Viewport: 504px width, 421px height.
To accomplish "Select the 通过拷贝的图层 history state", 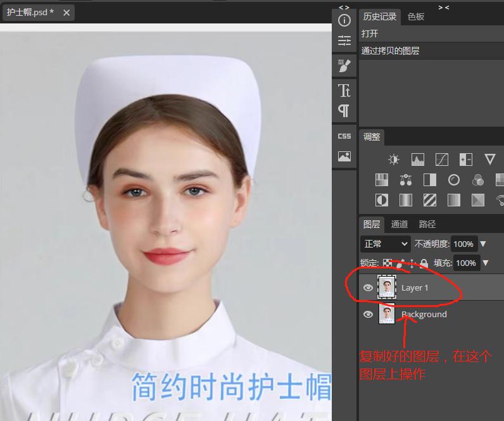I will 431,51.
